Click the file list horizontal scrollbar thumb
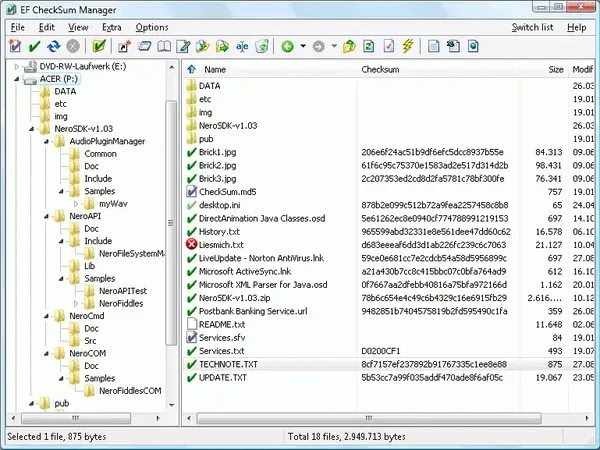 click(369, 418)
